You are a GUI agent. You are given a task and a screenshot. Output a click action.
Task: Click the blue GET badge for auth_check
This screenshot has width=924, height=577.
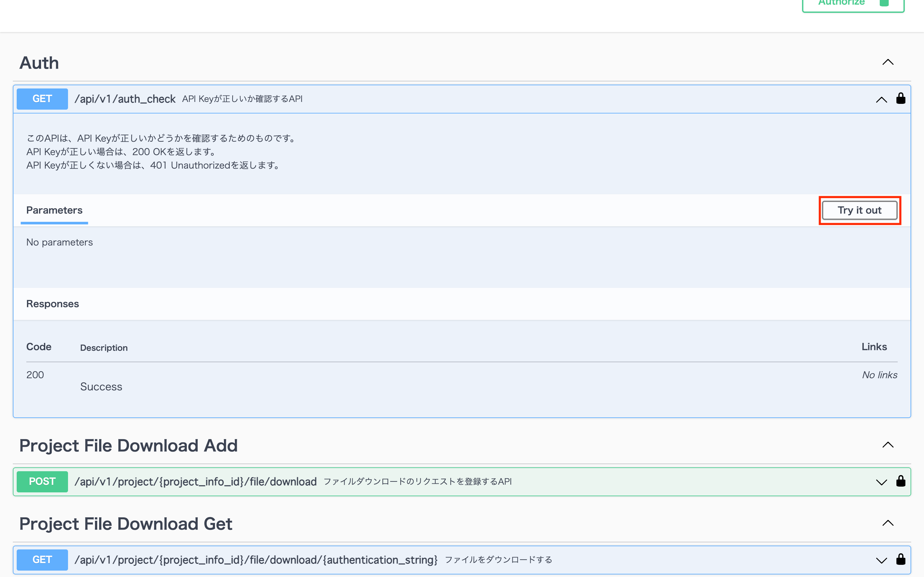42,99
